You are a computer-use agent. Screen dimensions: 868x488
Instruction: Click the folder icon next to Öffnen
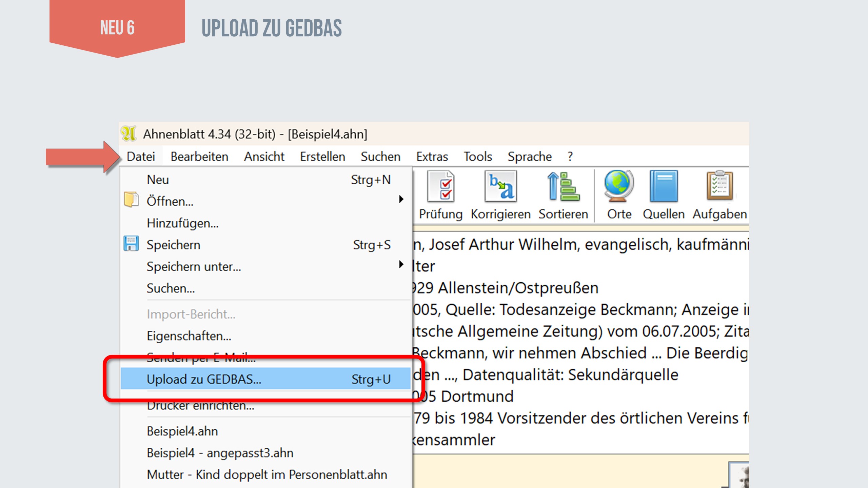tap(131, 200)
